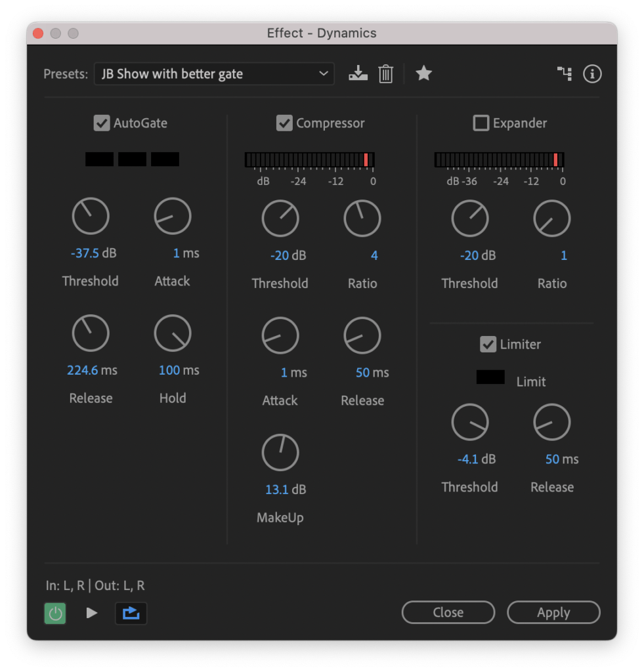Click the AutoGate Threshold knob
Viewport: 644px width, 672px height.
[x=91, y=216]
